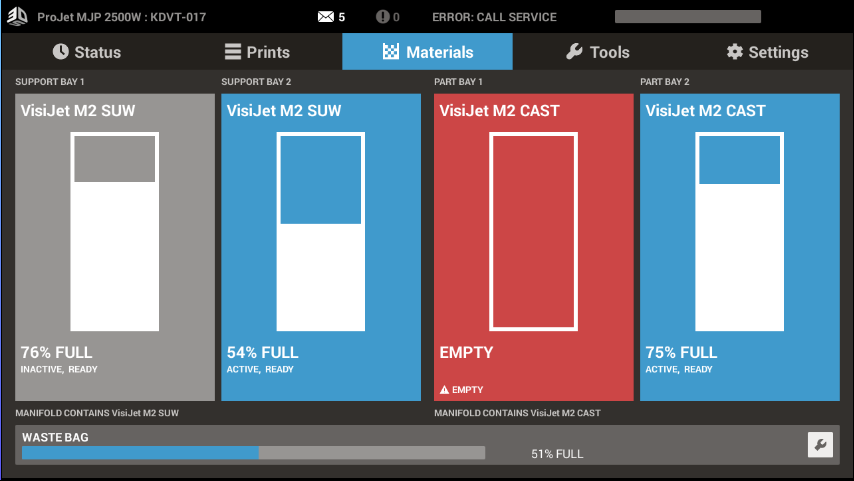Open the messages envelope icon
The image size is (854, 481).
click(x=326, y=17)
